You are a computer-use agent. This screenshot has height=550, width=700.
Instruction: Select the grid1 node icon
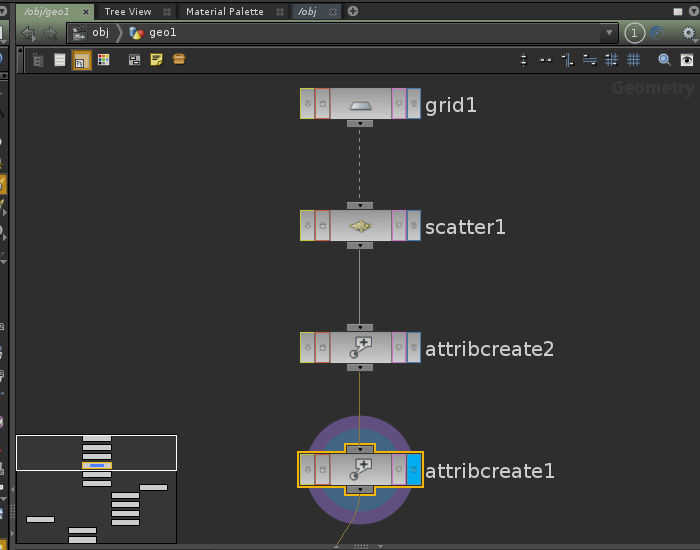360,104
